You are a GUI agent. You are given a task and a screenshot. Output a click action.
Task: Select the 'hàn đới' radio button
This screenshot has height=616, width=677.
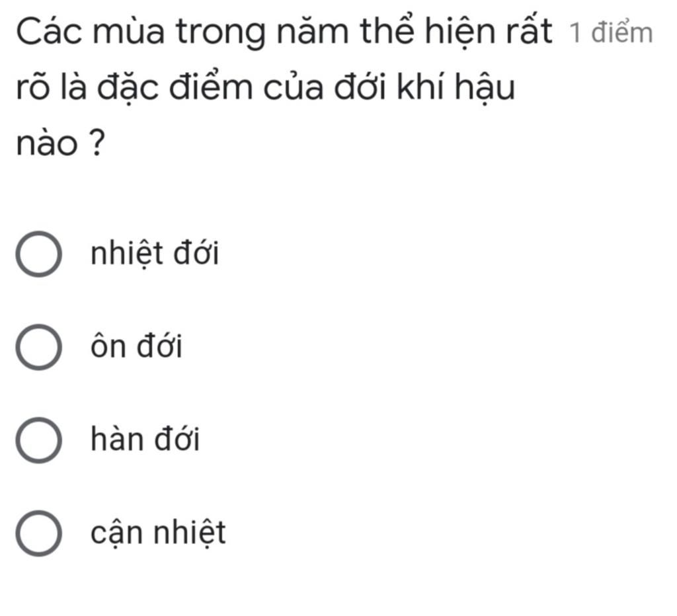point(38,440)
